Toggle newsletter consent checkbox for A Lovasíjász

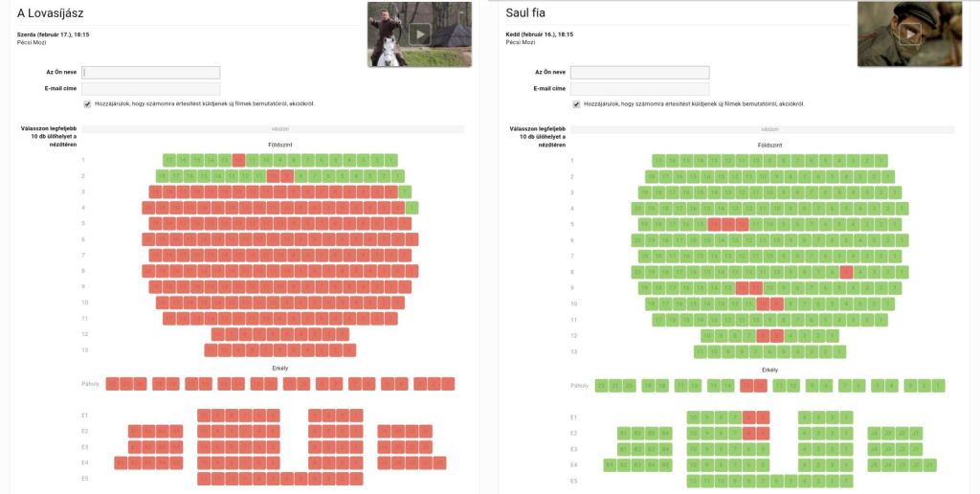click(87, 103)
